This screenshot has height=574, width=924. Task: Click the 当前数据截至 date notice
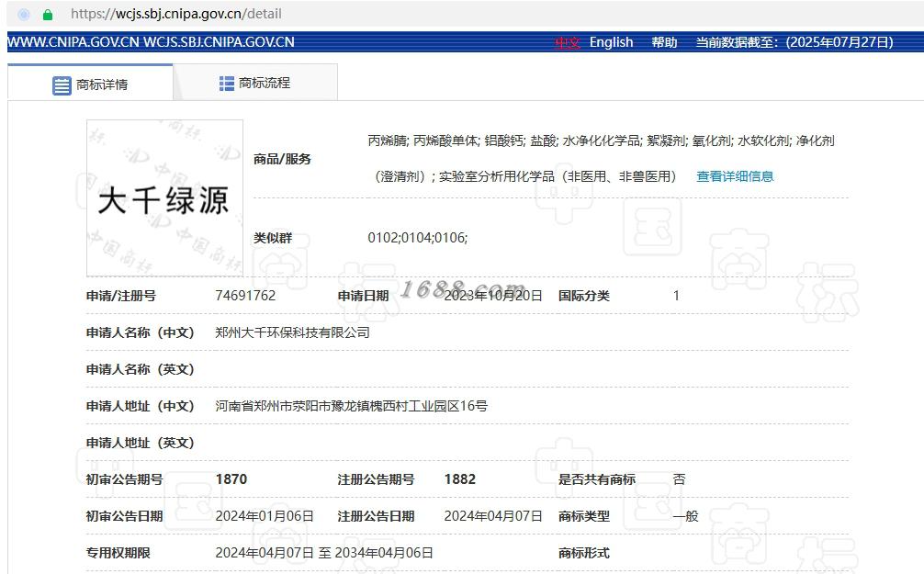(794, 42)
